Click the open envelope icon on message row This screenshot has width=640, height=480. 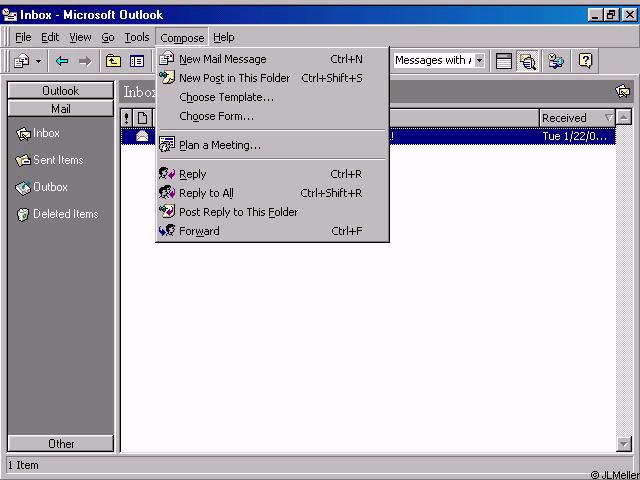142,136
